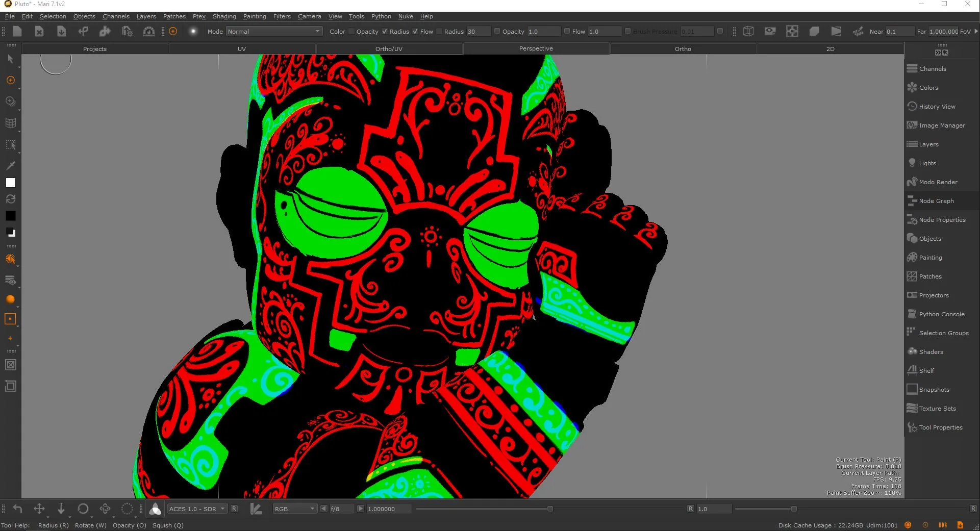Viewport: 980px width, 531px height.
Task: Enable the Color pressure checkbox
Action: pos(351,32)
